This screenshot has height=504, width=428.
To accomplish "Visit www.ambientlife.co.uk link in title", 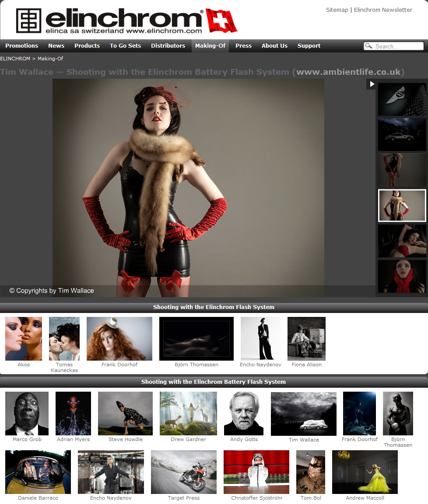I will (x=348, y=72).
